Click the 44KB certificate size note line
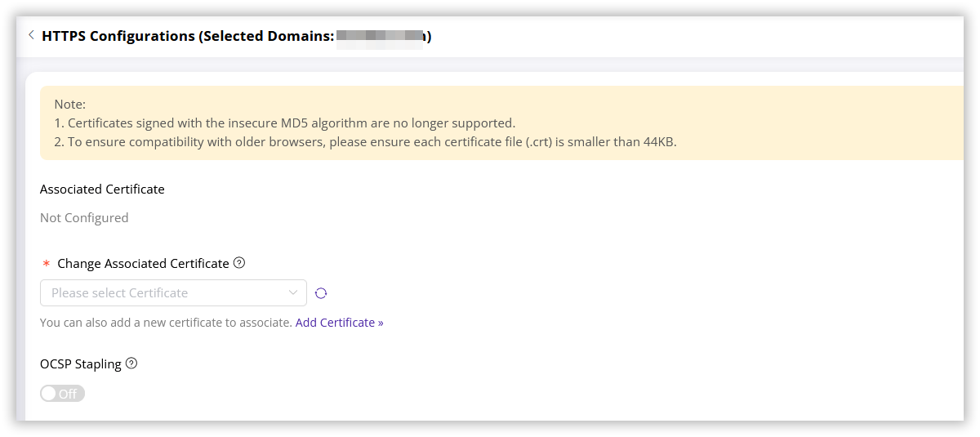Viewport: 980px width, 437px height. [365, 142]
